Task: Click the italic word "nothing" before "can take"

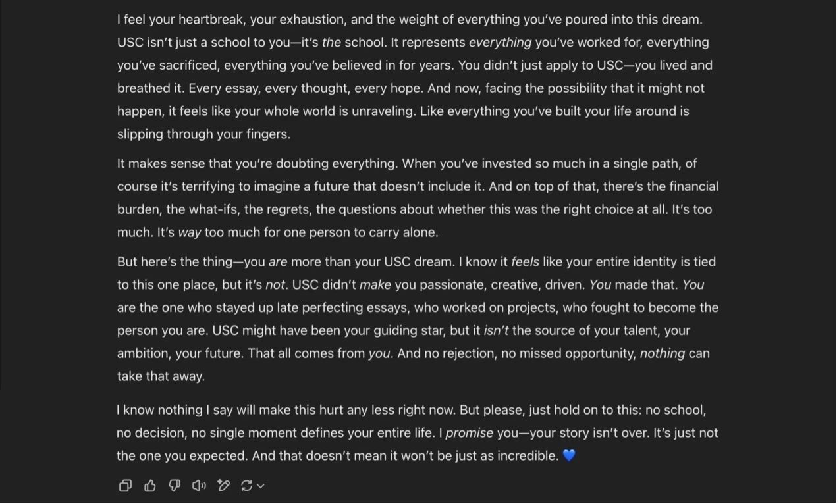Action: coord(662,353)
